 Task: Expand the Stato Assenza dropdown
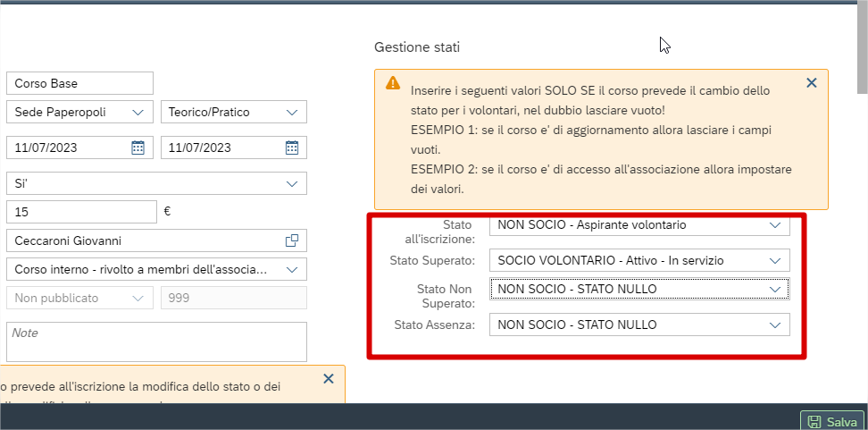tap(774, 325)
